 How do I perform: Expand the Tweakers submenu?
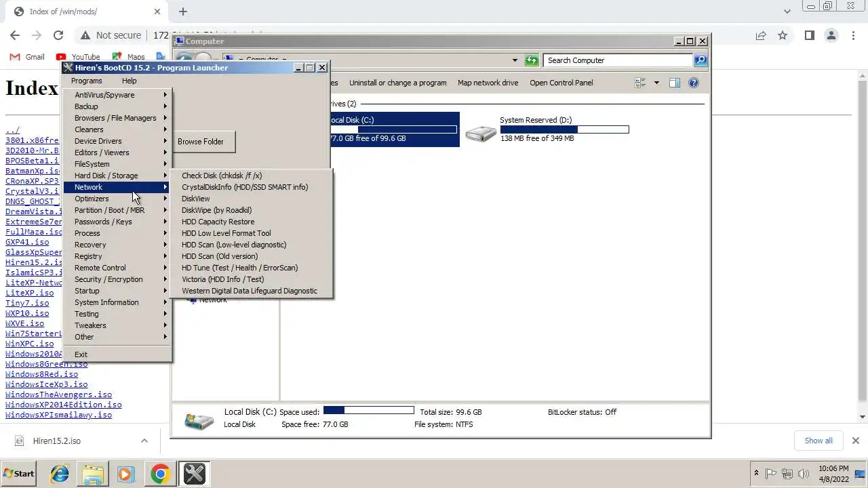118,325
